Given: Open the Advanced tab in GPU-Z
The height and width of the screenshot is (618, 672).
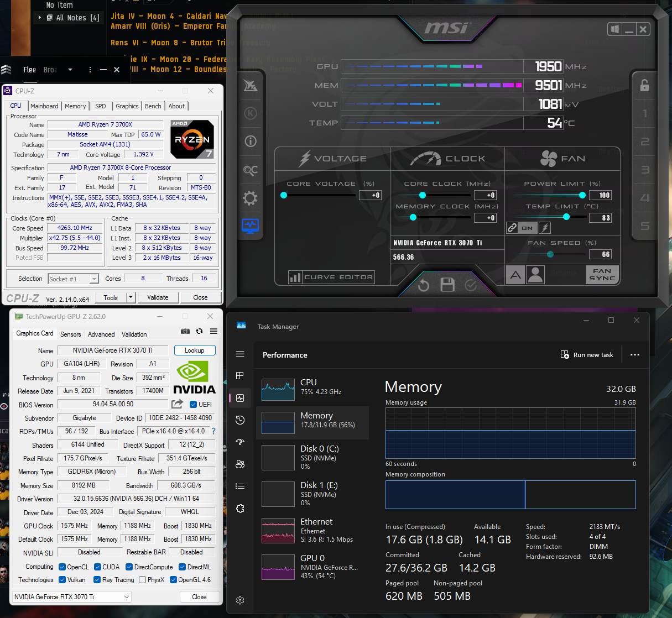Looking at the screenshot, I should coord(101,334).
